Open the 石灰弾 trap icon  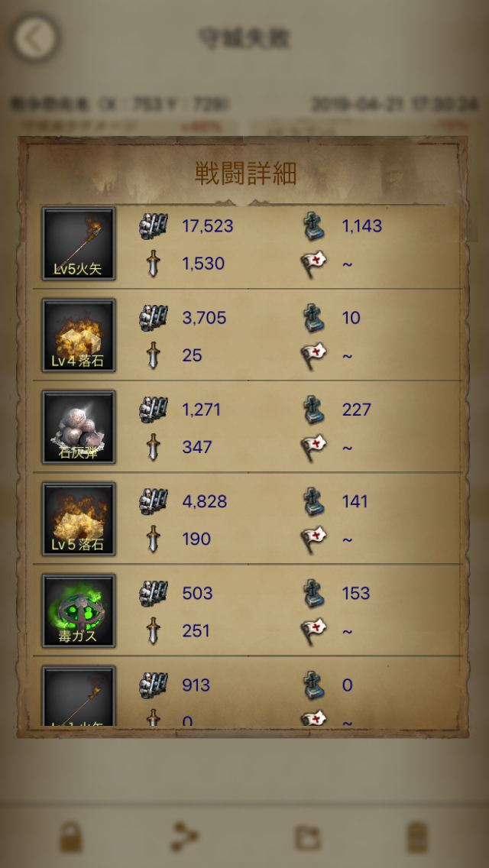point(79,427)
